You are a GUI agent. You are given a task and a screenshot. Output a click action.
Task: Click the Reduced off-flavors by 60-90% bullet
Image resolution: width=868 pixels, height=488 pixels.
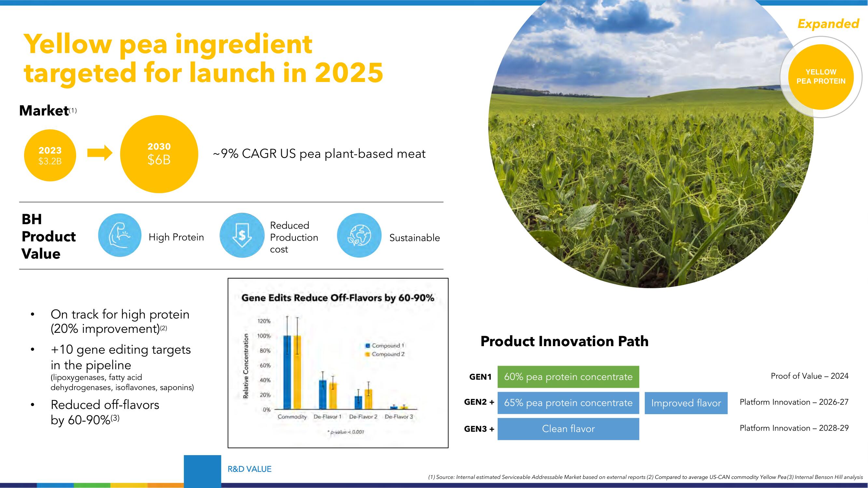pyautogui.click(x=105, y=412)
